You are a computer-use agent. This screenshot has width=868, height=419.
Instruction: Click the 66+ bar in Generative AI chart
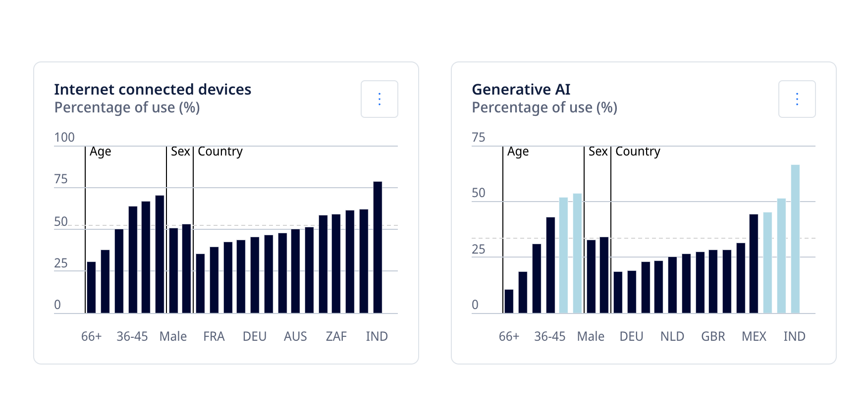[509, 301]
